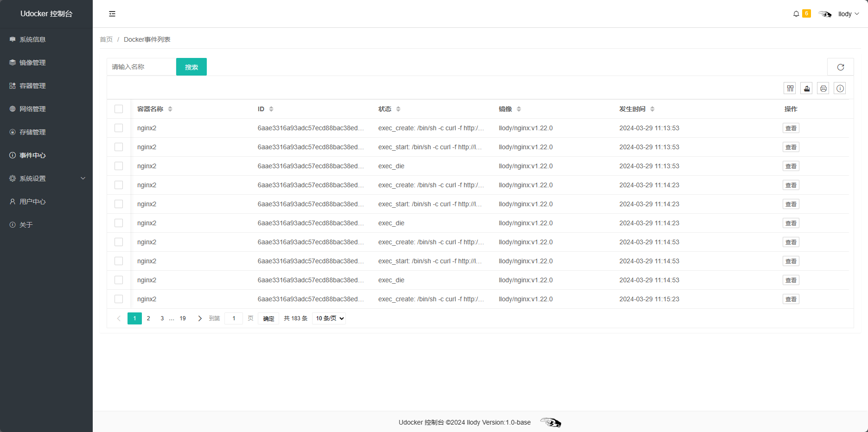Click the 镜像管理 layers icon
The width and height of the screenshot is (868, 432).
[13, 63]
